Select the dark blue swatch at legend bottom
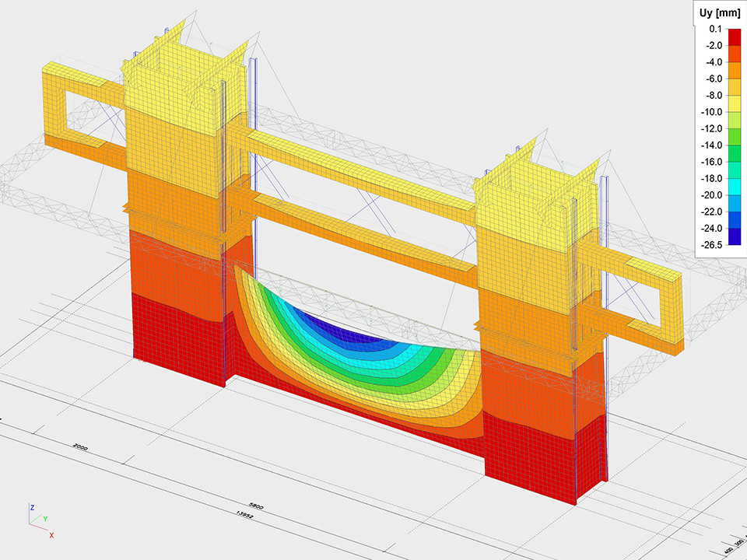The image size is (747, 560). tap(734, 236)
